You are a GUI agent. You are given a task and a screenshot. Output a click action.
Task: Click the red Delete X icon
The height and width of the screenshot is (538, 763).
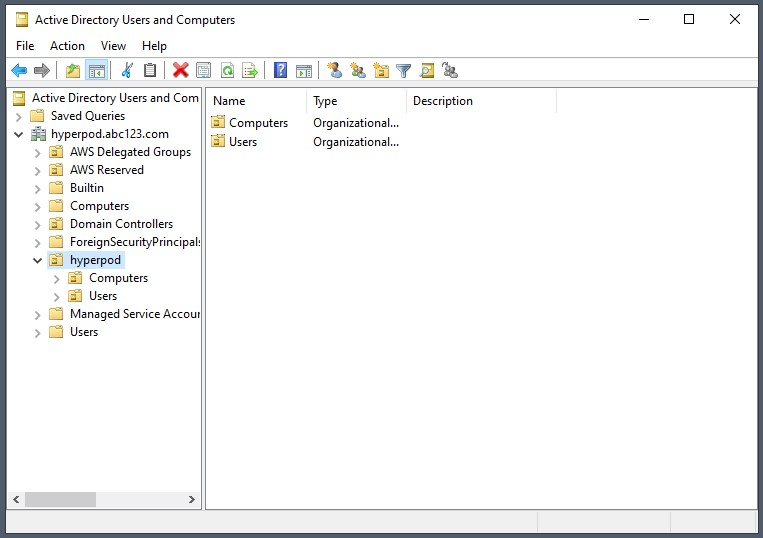coord(181,71)
